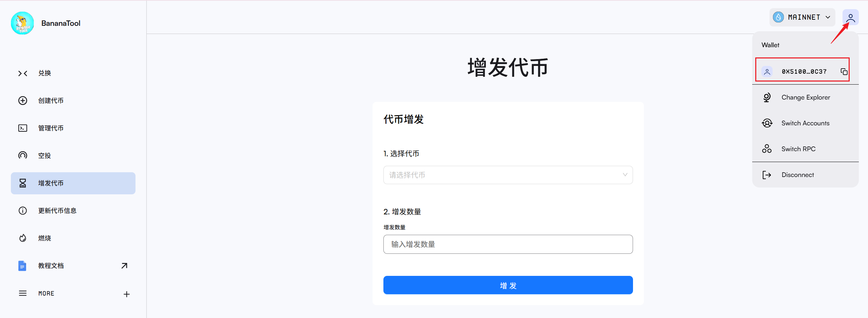Click the flame icon for 燃烧
The width and height of the screenshot is (868, 318).
pyautogui.click(x=23, y=238)
